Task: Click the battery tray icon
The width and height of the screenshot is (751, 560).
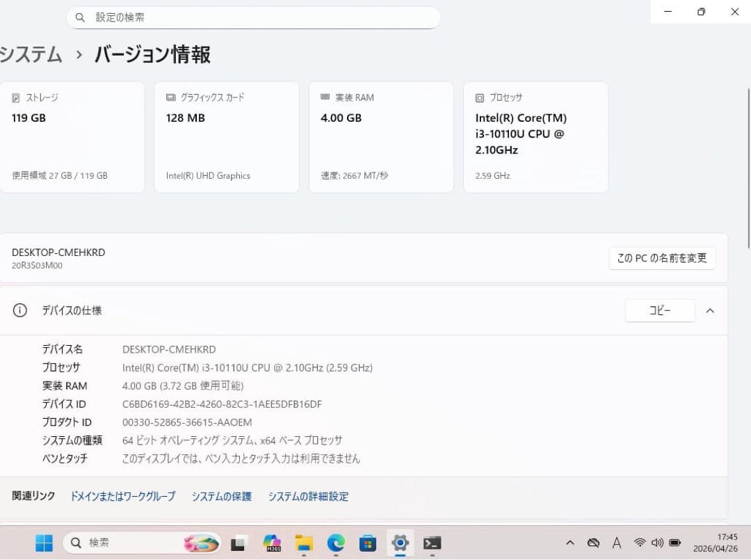Action: (x=675, y=543)
